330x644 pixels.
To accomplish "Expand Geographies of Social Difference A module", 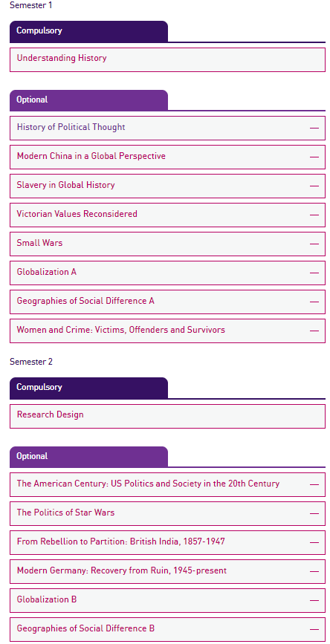I will tap(168, 302).
